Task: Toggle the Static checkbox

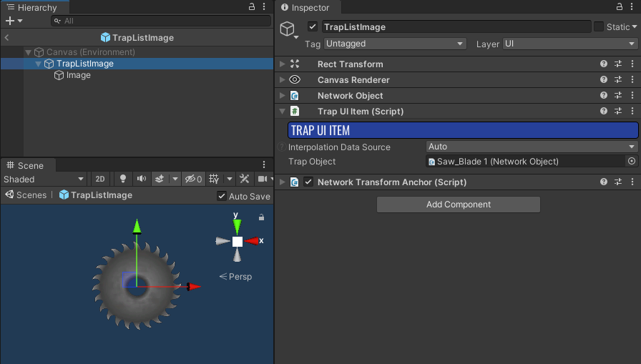Action: coord(599,26)
